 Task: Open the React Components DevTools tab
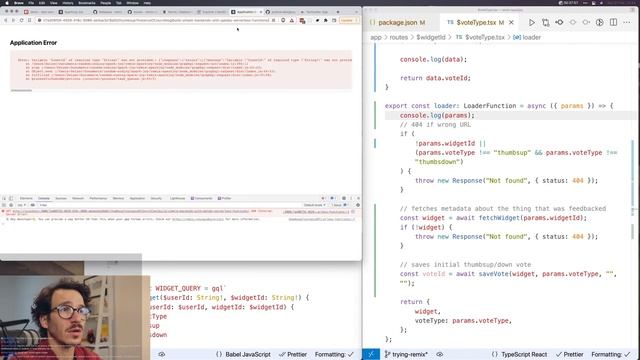202,198
